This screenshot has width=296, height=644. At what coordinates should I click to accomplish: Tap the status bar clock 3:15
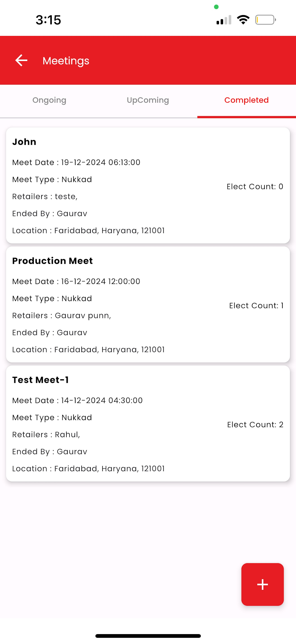point(48,20)
